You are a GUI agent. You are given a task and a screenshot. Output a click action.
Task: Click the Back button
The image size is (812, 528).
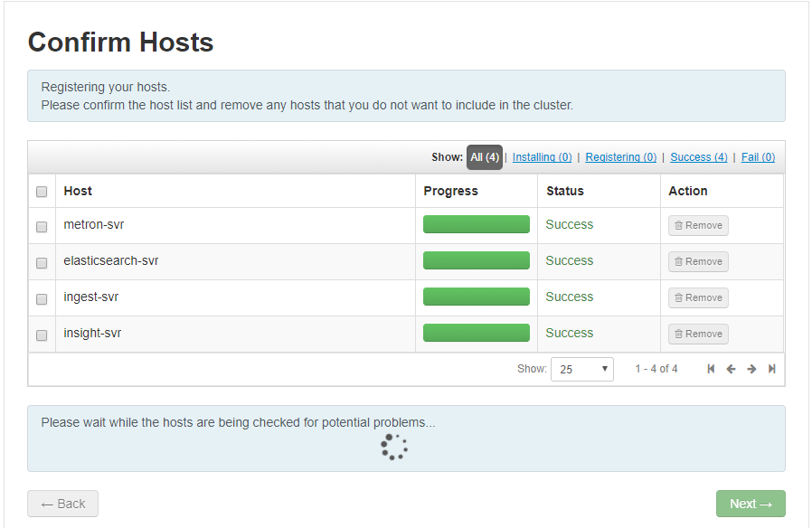(62, 504)
